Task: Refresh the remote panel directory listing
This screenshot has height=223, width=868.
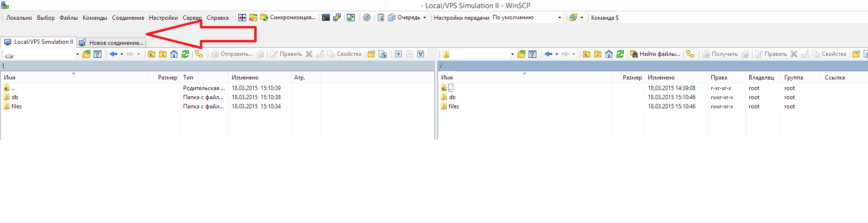Action: click(620, 54)
